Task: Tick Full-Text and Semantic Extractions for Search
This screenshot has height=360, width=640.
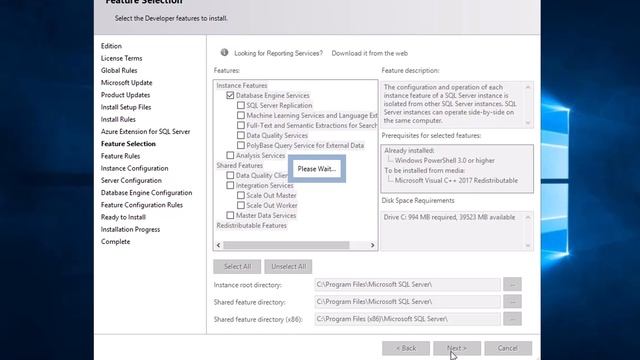Action: click(241, 125)
